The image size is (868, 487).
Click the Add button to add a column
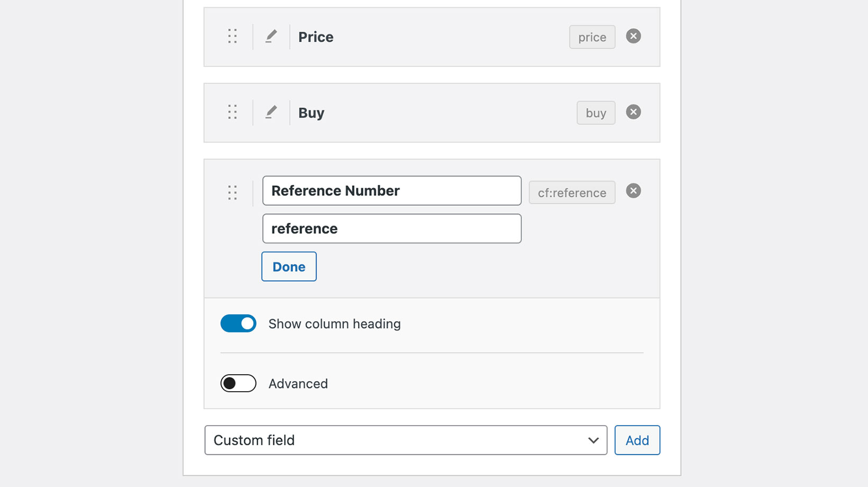tap(637, 440)
